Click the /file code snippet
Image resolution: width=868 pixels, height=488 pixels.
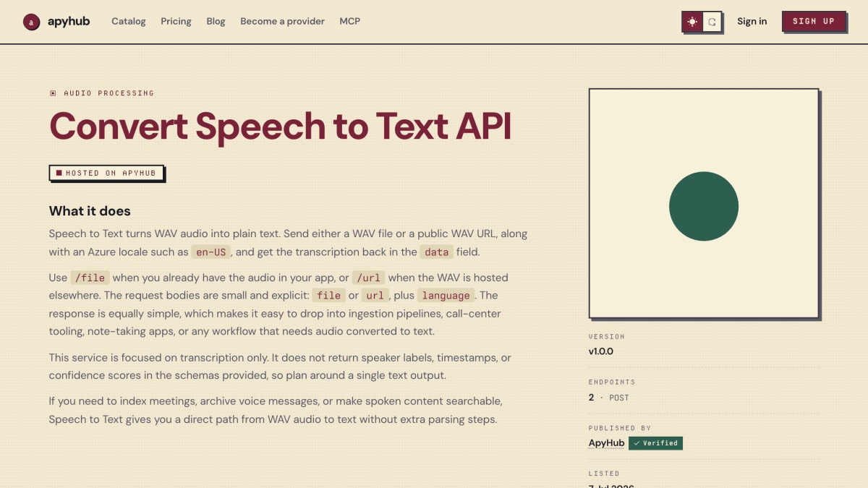90,278
